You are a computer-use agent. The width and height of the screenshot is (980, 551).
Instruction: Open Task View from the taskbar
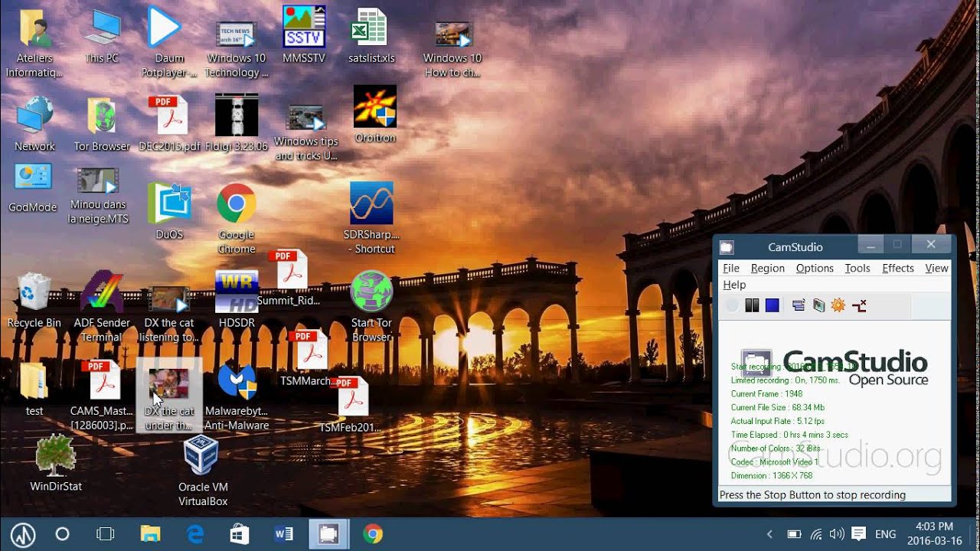pos(105,534)
